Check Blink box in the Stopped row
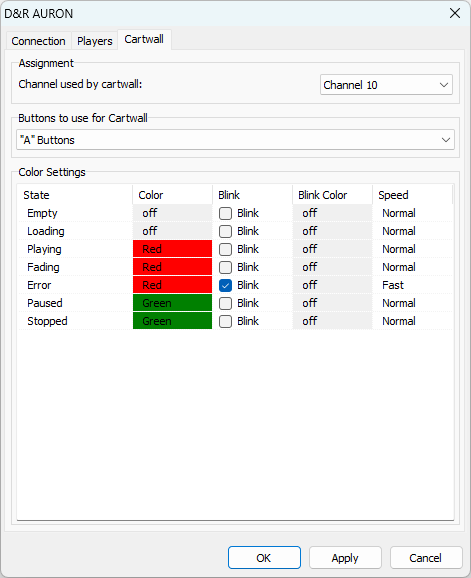This screenshot has height=578, width=471. 225,321
